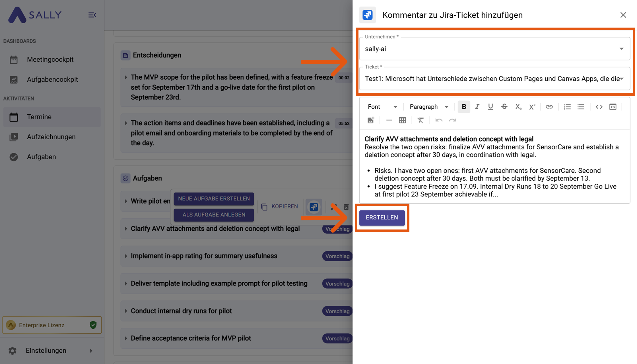637x364 pixels.
Task: Click KOPIEREN to copy the task
Action: coord(279,206)
